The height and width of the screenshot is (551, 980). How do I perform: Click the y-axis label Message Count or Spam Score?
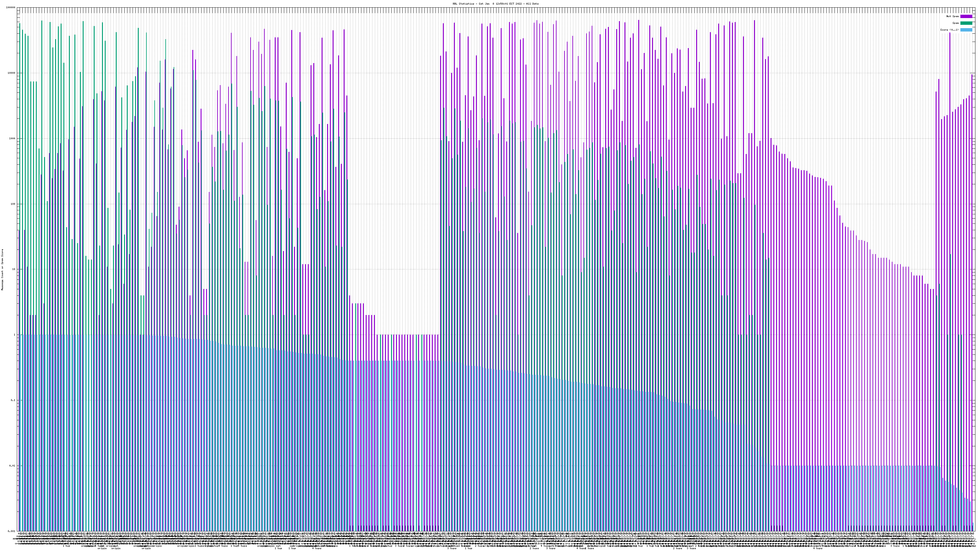(x=2, y=269)
